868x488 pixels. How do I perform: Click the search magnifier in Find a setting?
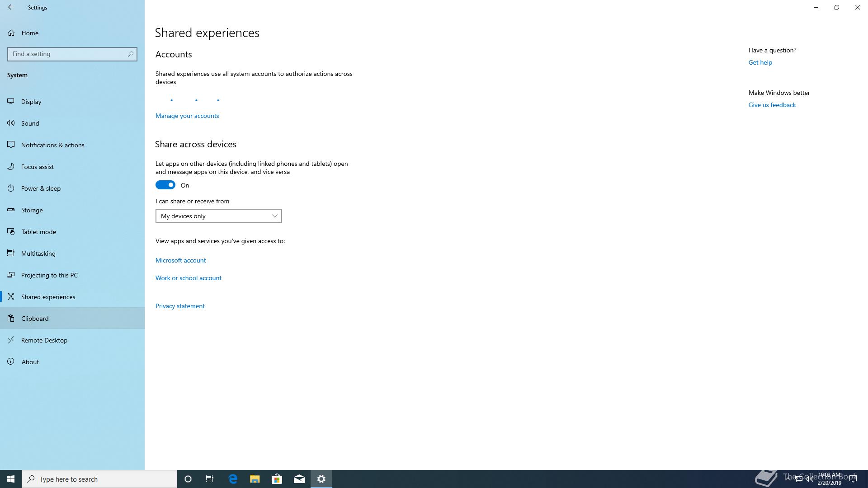point(131,54)
